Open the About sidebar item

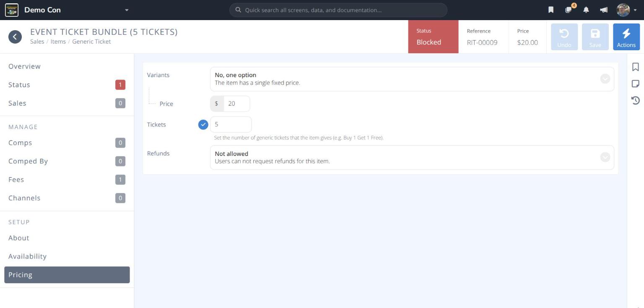[67, 238]
